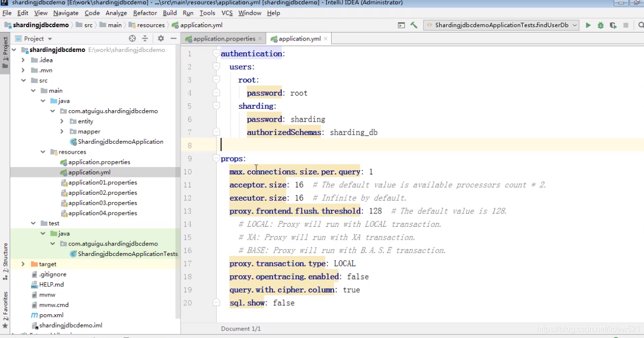This screenshot has width=644, height=338.
Task: Start debugging with the bug icon
Action: tap(601, 25)
